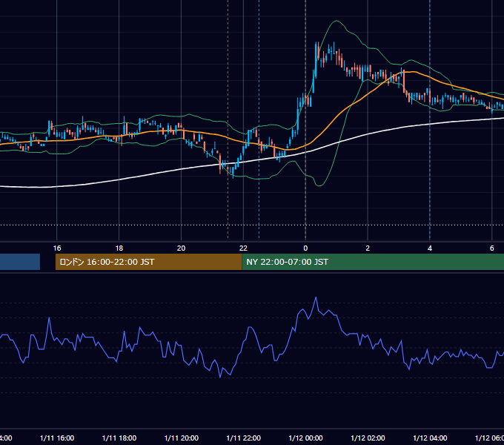The width and height of the screenshot is (504, 445).
Task: Click the 1/11 18:00 date label
Action: pos(119,438)
